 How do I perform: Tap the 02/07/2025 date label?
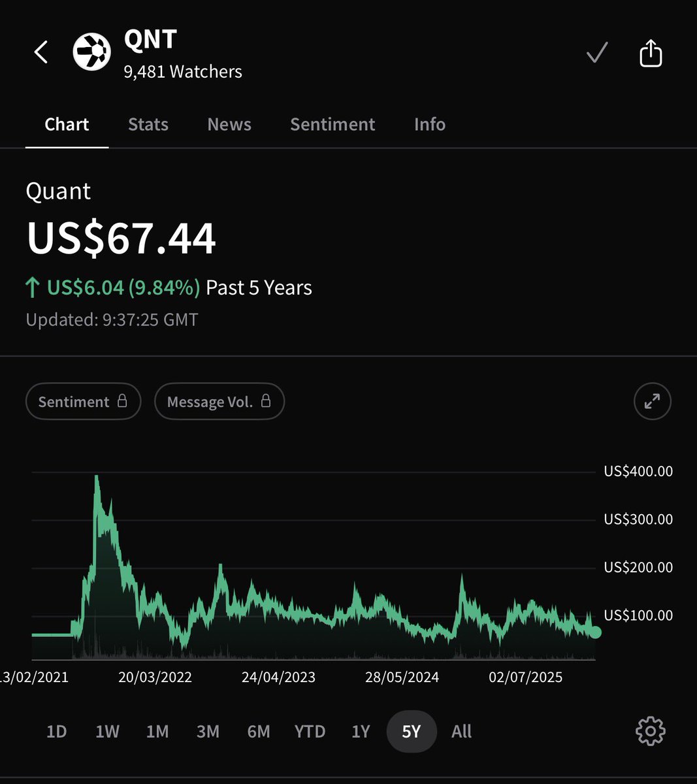(525, 677)
